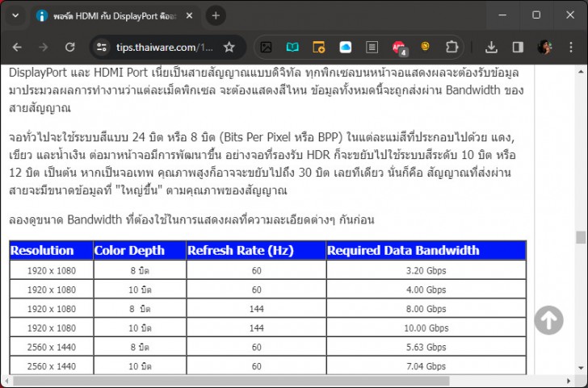Go forward to the next page
Viewport: 588px width, 388px height.
(44, 47)
